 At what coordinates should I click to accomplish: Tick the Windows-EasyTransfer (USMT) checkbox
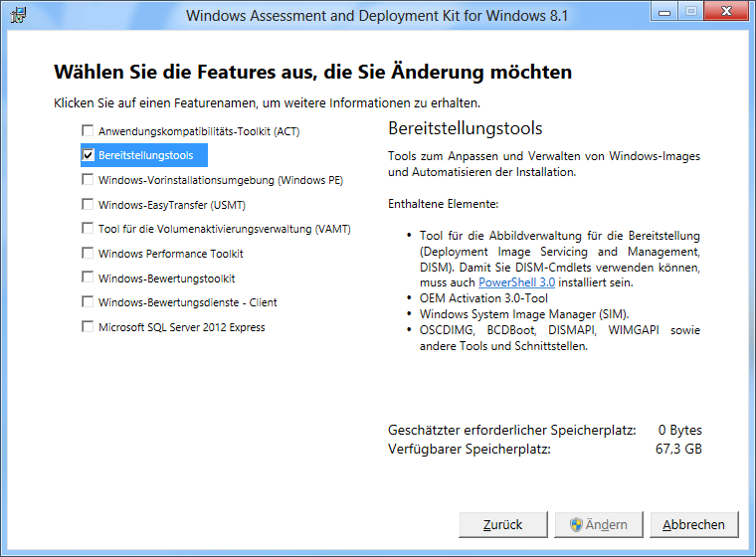point(88,204)
